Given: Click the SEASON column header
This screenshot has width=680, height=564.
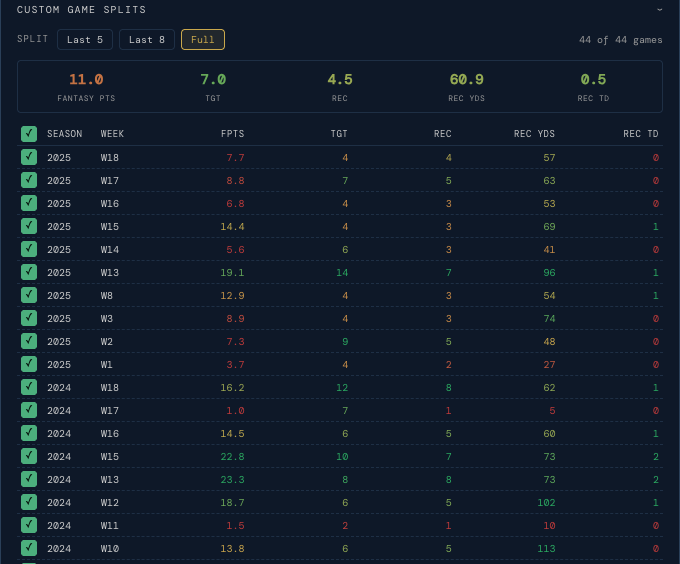Looking at the screenshot, I should (x=65, y=134).
